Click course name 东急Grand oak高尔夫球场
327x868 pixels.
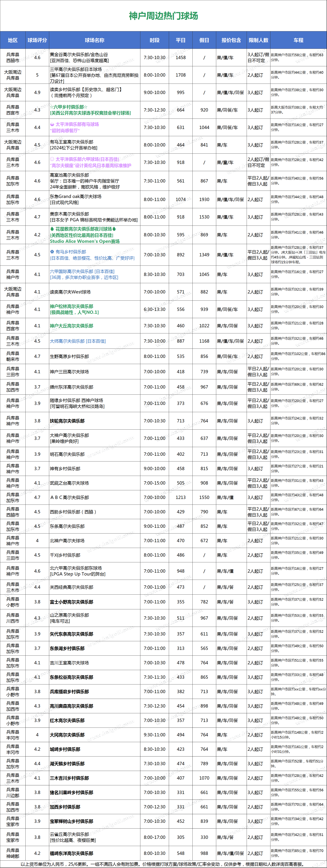click(75, 197)
